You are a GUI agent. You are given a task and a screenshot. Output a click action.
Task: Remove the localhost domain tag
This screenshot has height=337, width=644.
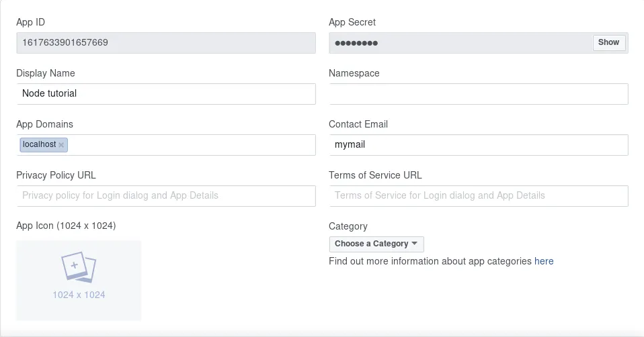[62, 145]
